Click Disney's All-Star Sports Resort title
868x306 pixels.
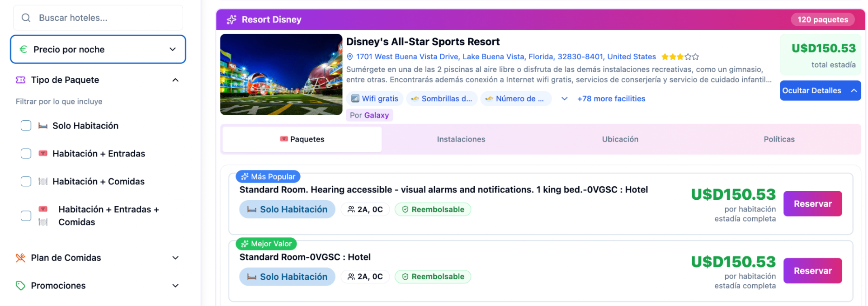click(x=423, y=42)
